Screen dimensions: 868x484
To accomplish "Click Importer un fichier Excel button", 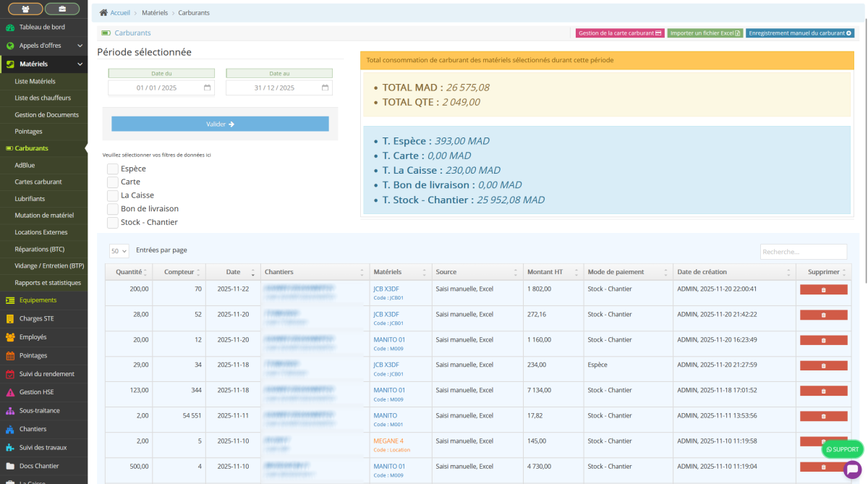I will tap(705, 33).
